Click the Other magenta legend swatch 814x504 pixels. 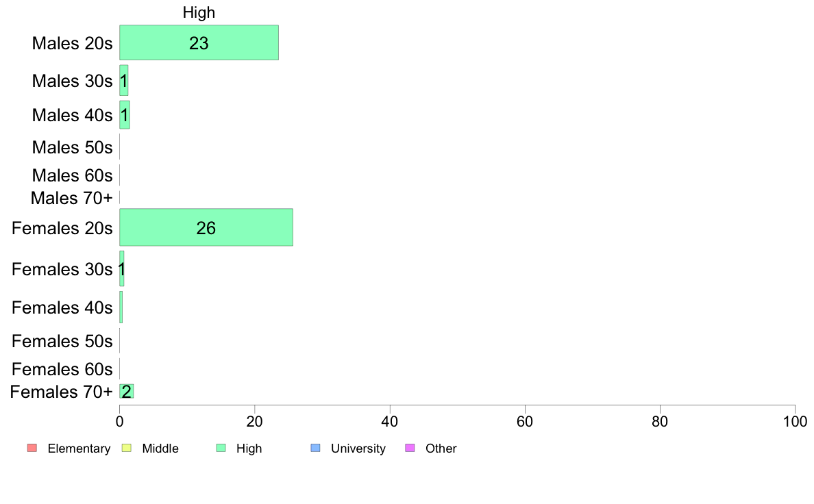(x=410, y=448)
